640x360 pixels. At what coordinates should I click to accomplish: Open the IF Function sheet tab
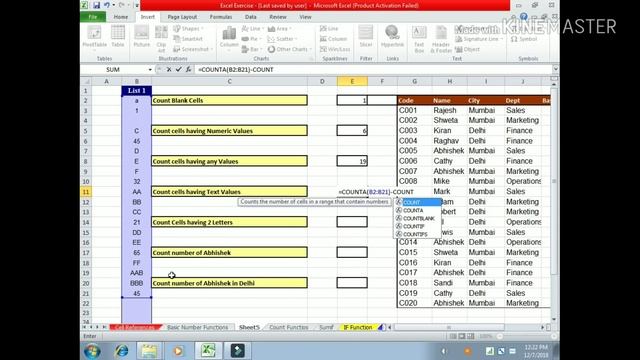click(358, 327)
